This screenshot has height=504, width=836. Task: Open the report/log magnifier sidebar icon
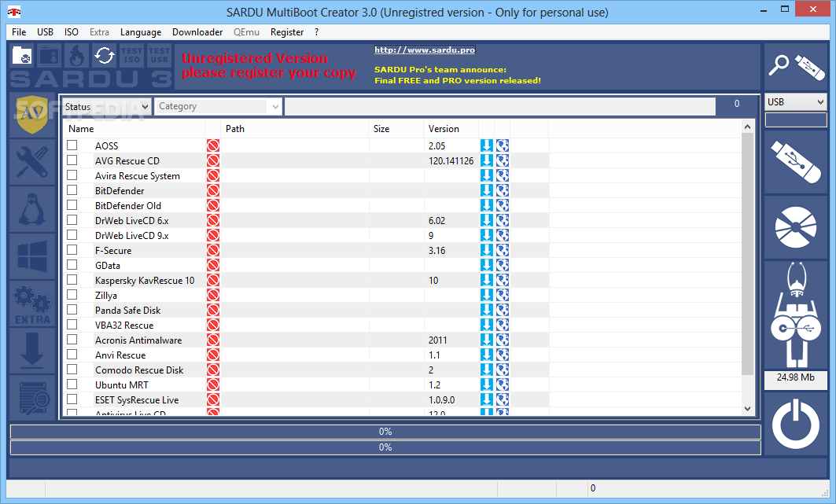click(32, 399)
